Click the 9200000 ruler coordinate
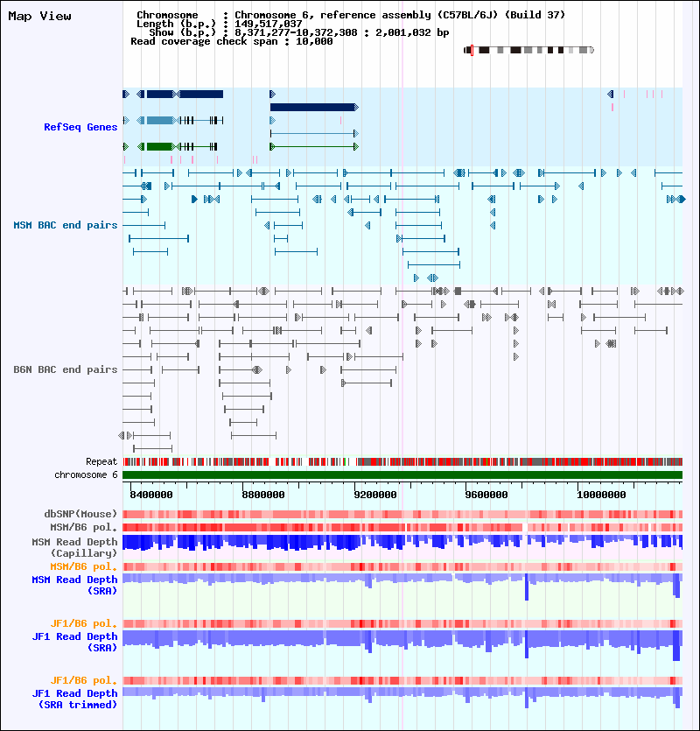The width and height of the screenshot is (700, 731). (375, 495)
